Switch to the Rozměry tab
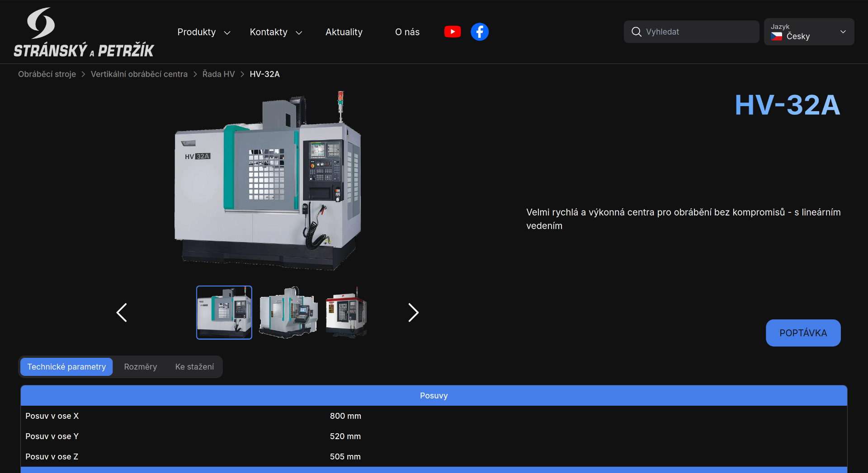Image resolution: width=868 pixels, height=473 pixels. [141, 366]
